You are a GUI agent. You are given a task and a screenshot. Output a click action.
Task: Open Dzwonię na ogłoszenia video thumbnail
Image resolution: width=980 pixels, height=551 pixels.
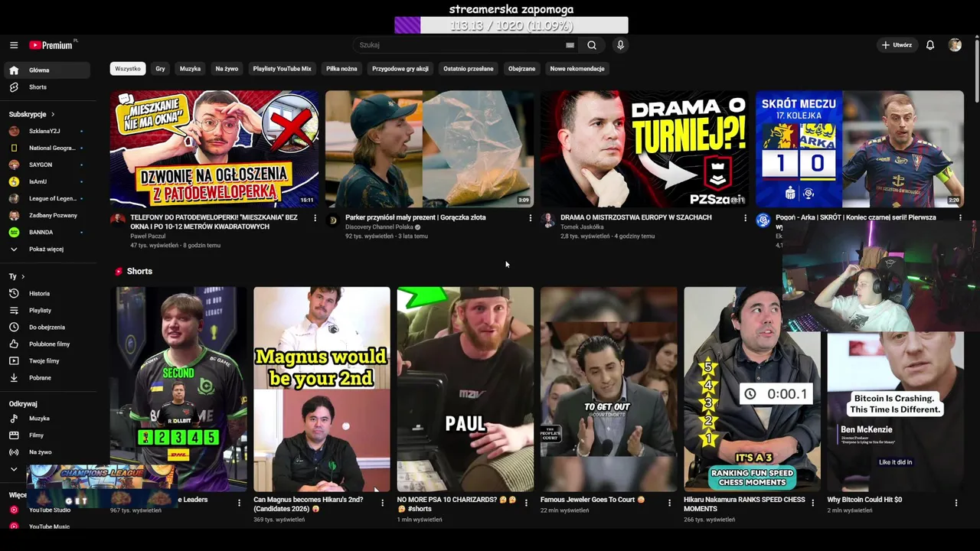click(214, 149)
